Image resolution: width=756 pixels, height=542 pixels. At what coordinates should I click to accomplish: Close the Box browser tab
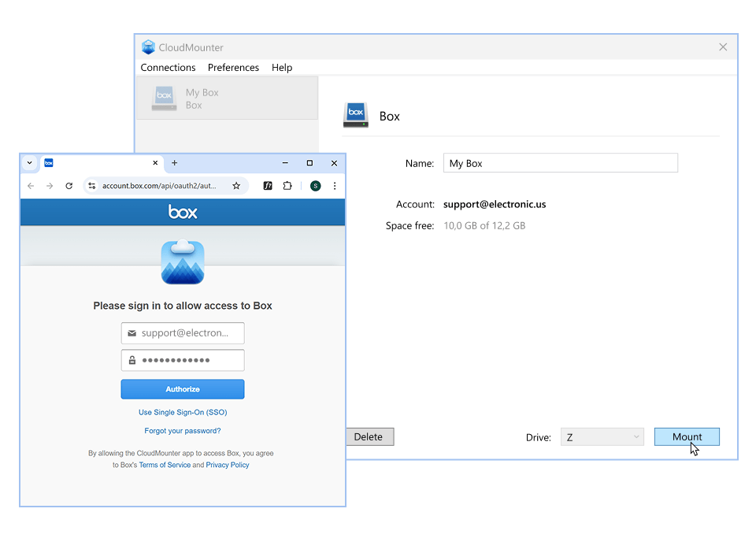pos(155,163)
